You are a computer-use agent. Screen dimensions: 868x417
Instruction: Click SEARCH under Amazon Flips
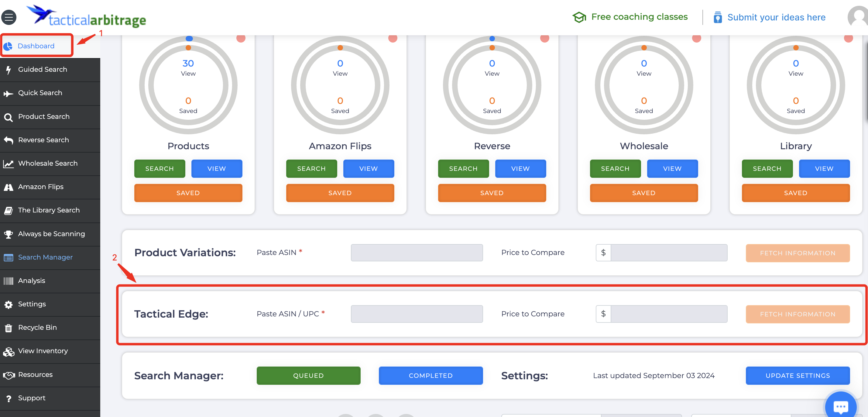[x=312, y=169]
